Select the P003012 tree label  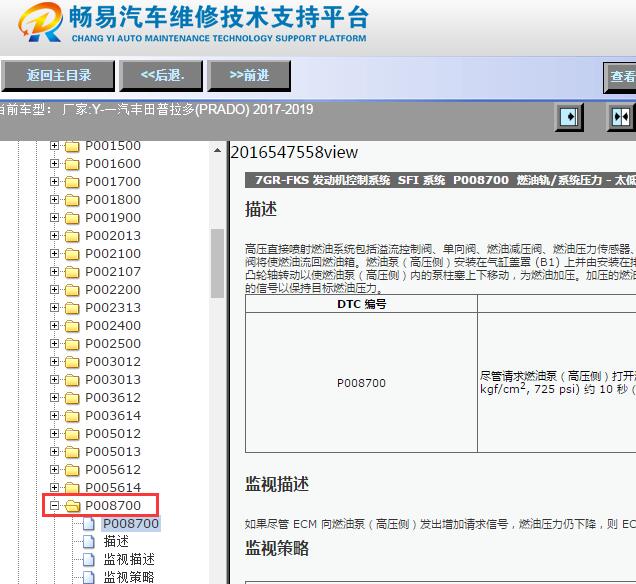tap(113, 362)
